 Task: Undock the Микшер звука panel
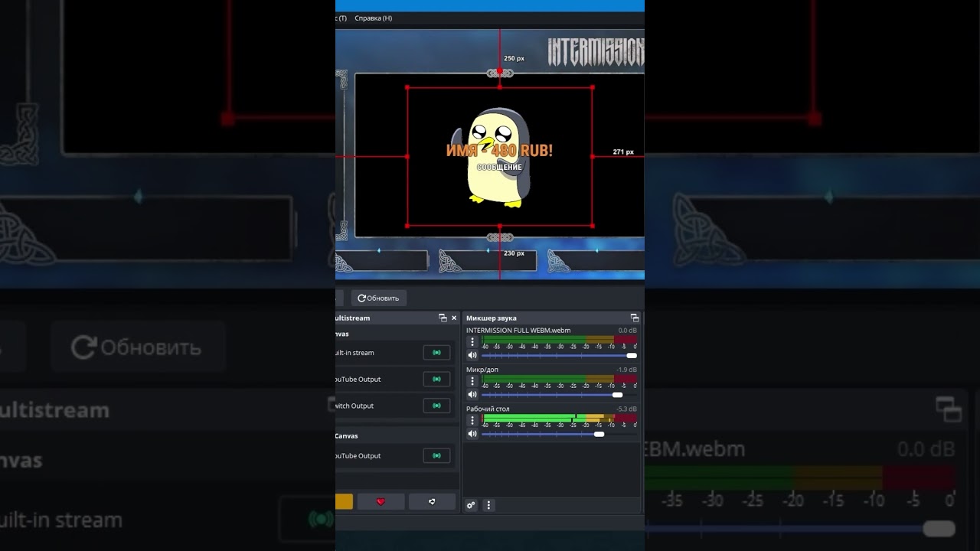[635, 318]
